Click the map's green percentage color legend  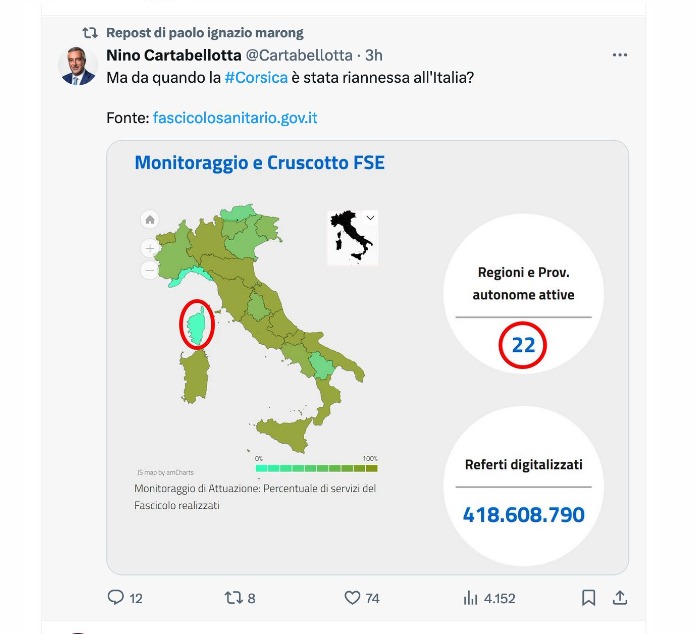click(x=316, y=467)
